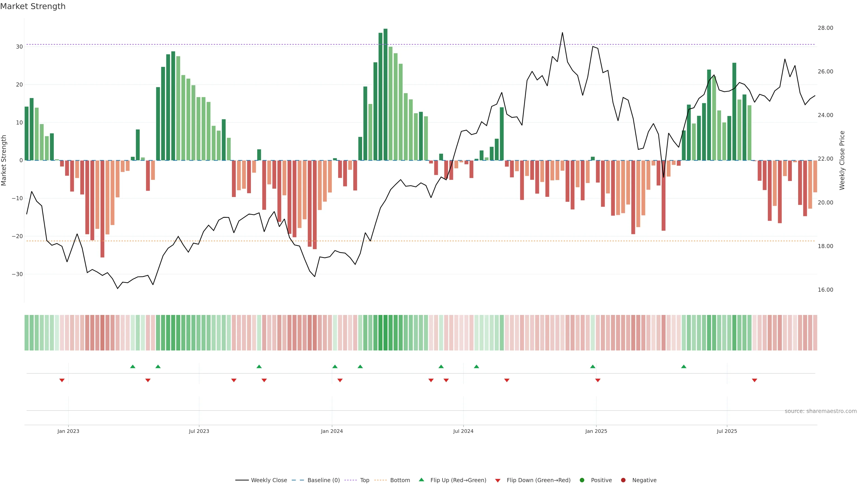This screenshot has height=488, width=868.
Task: Click the Market Strength chart title
Action: coord(33,6)
